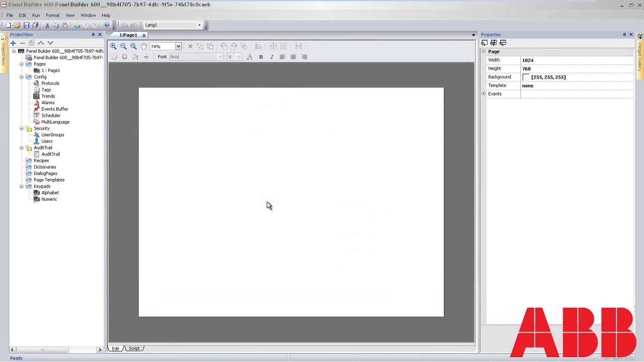Click the Zoom to fit magnifier icon
Screen dimensions: 644x362
pos(133,46)
